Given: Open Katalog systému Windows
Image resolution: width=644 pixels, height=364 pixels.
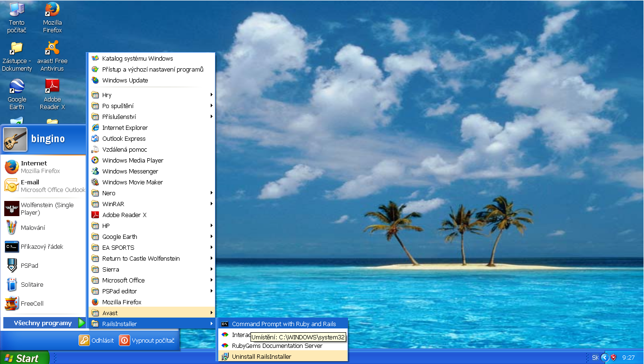Looking at the screenshot, I should point(152,58).
